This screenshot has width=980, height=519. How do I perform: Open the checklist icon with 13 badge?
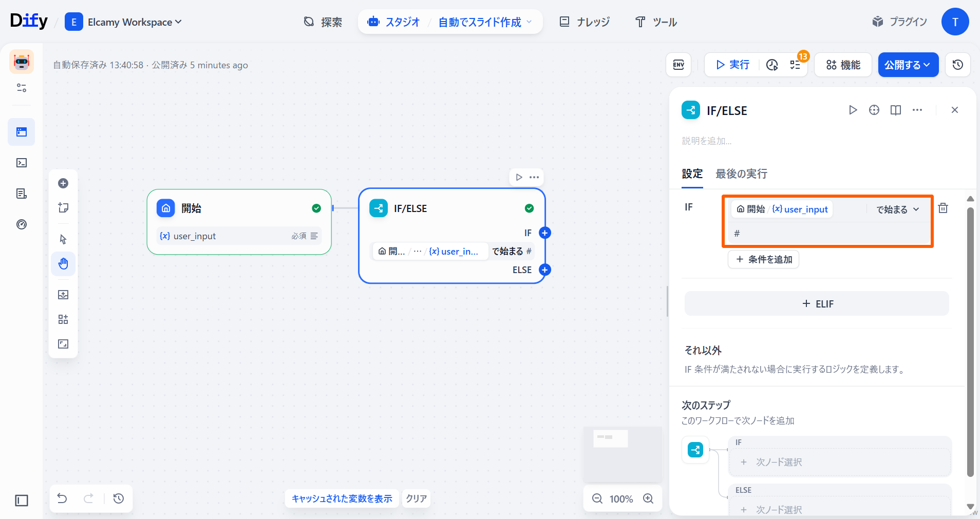[x=795, y=65]
